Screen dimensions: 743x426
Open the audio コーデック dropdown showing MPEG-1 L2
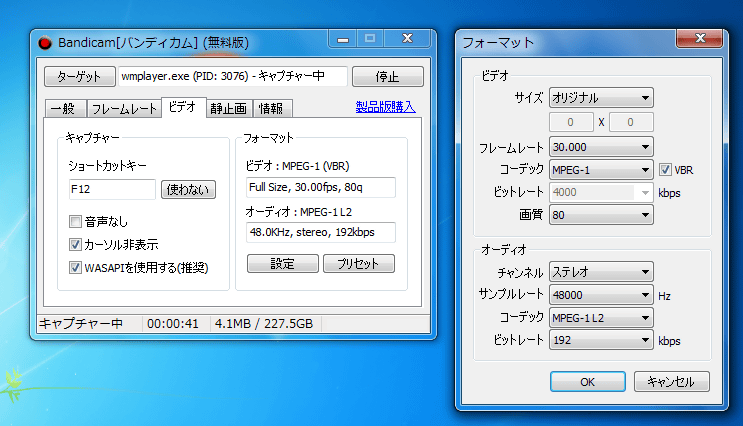[x=601, y=317]
